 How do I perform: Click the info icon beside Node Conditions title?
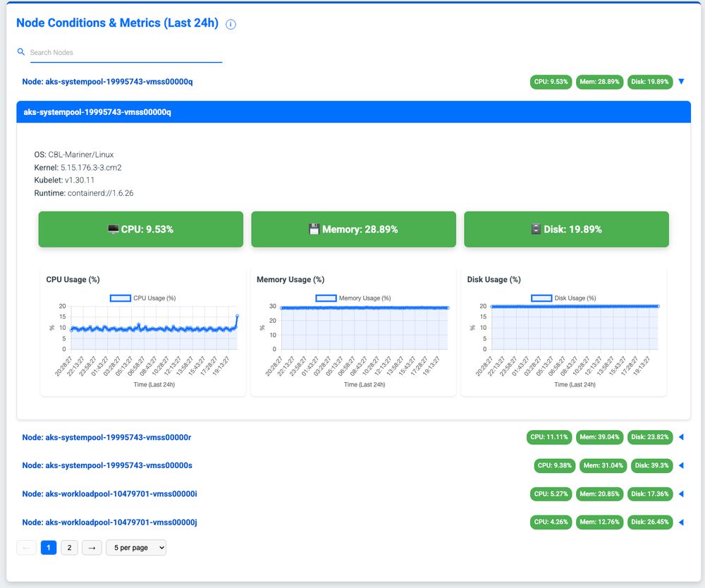pos(231,24)
